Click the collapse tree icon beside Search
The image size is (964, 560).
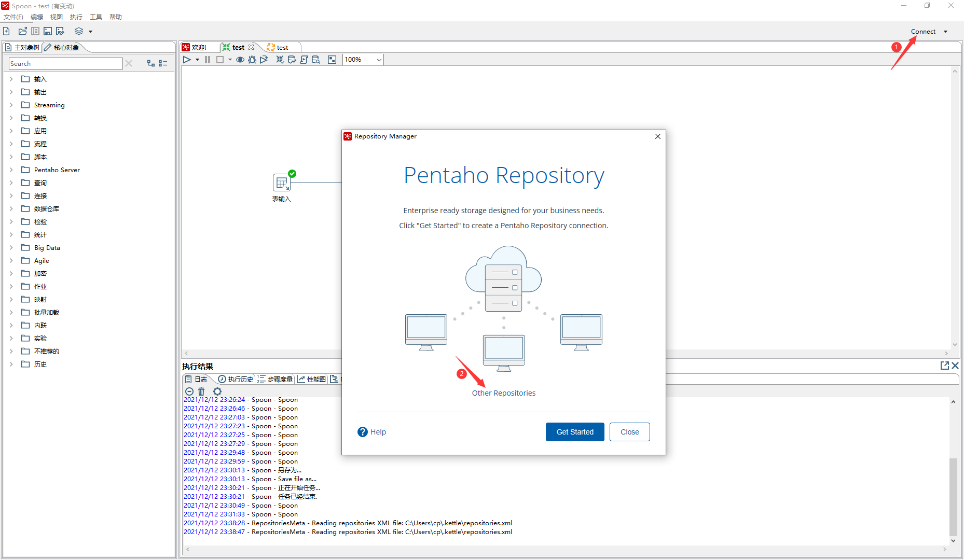163,63
